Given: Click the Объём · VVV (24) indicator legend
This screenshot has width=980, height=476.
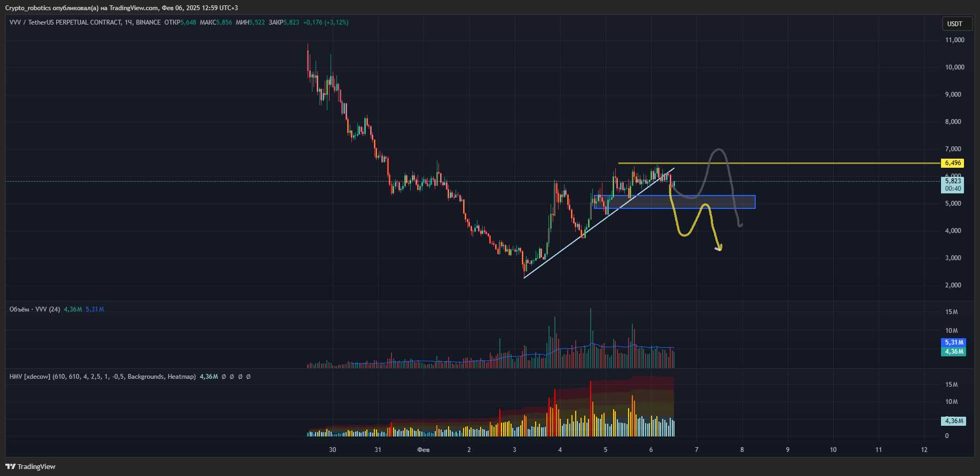Looking at the screenshot, I should click(x=35, y=309).
